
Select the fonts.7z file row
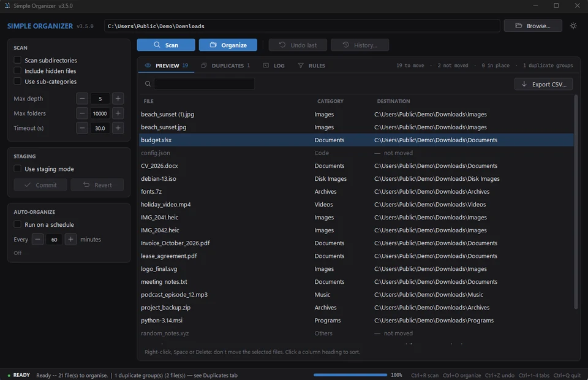point(356,192)
